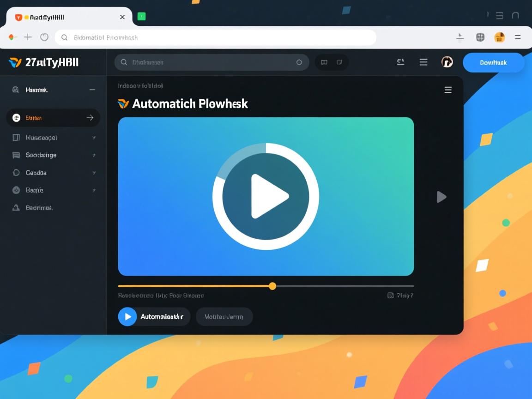Click the green new tab icon
This screenshot has height=399, width=532.
[x=141, y=17]
